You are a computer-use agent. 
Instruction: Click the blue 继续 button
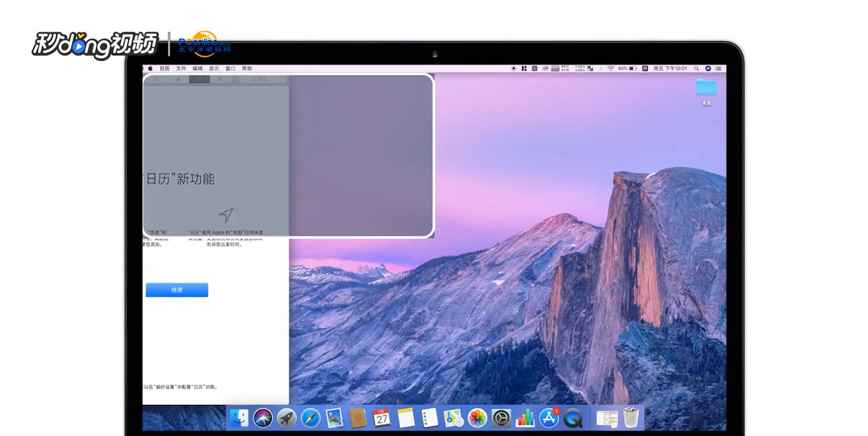pyautogui.click(x=177, y=290)
